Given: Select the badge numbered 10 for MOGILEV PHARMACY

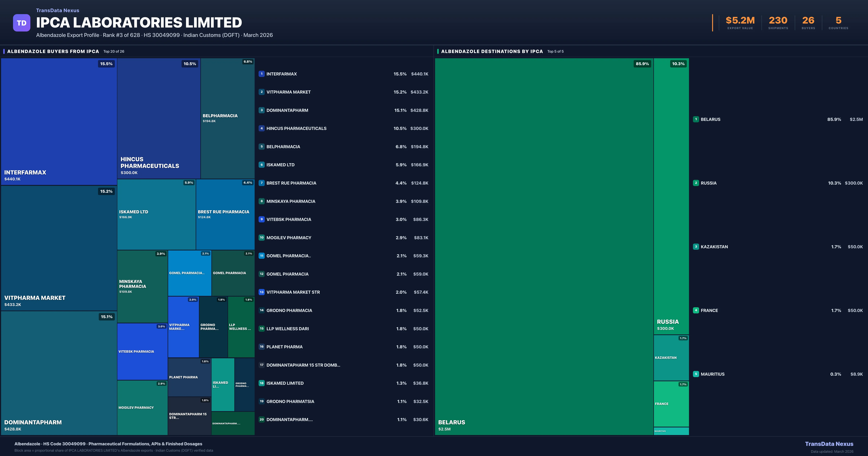Looking at the screenshot, I should click(261, 237).
